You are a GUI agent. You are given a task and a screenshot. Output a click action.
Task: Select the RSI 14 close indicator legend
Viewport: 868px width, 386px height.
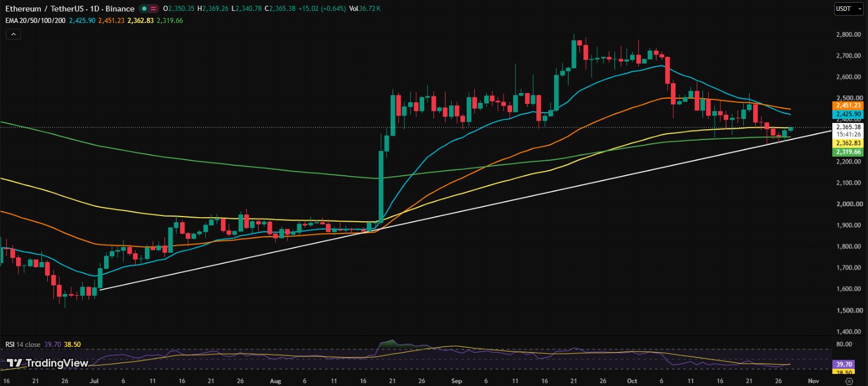coord(23,345)
